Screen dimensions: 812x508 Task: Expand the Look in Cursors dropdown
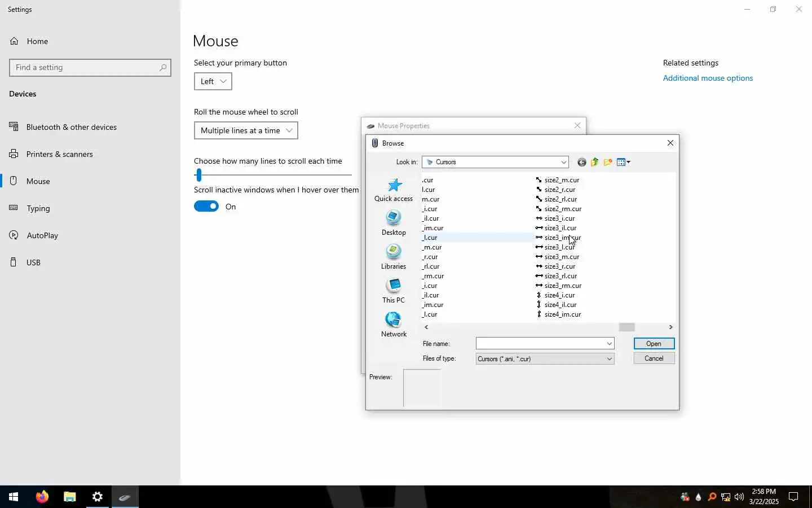click(x=563, y=163)
